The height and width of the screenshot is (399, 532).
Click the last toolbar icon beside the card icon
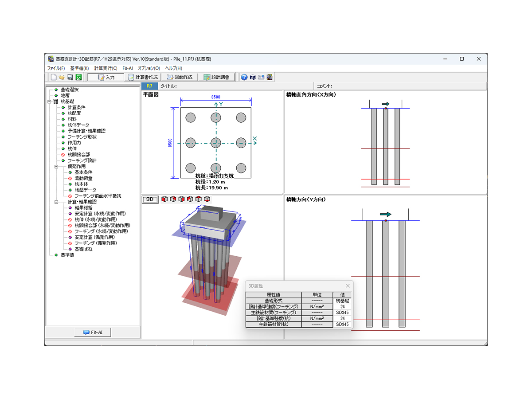pyautogui.click(x=270, y=77)
